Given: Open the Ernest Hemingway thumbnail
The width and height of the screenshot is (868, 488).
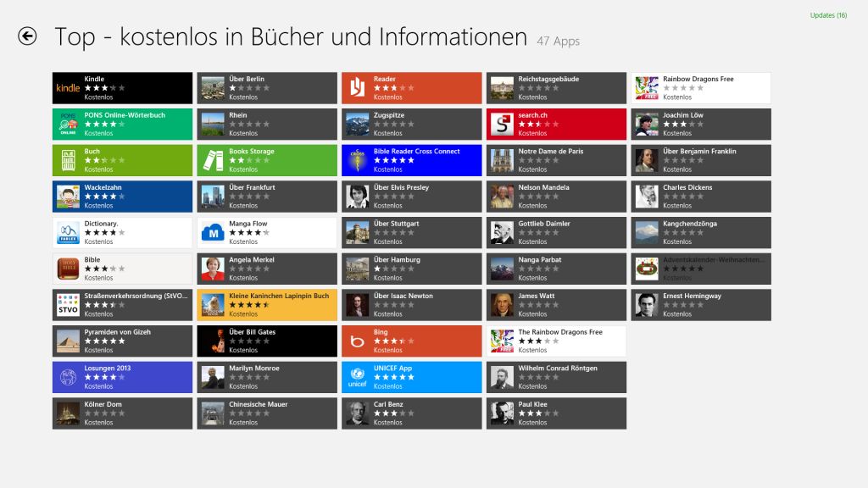Looking at the screenshot, I should [x=647, y=305].
